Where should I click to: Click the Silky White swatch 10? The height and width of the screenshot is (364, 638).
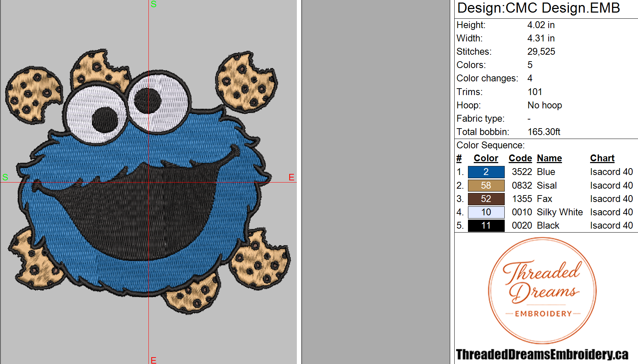point(486,212)
